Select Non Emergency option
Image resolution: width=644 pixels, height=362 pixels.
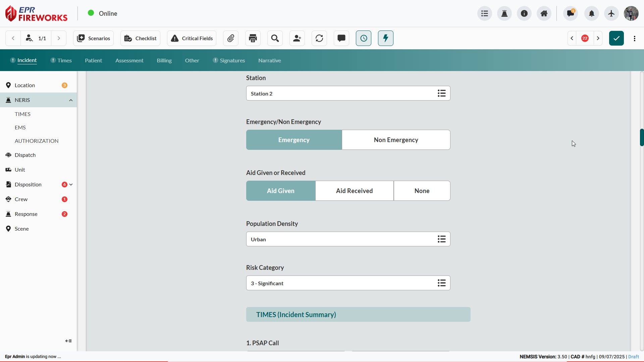[396, 140]
